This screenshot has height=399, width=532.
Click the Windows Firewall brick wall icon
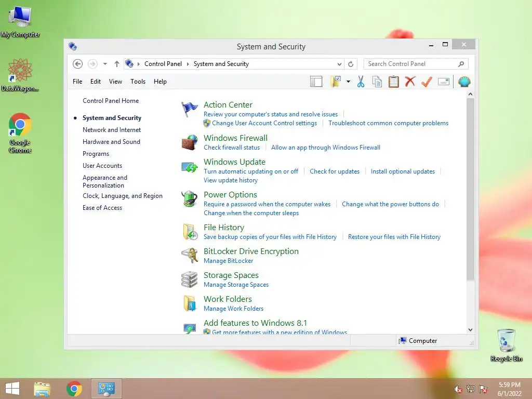189,142
